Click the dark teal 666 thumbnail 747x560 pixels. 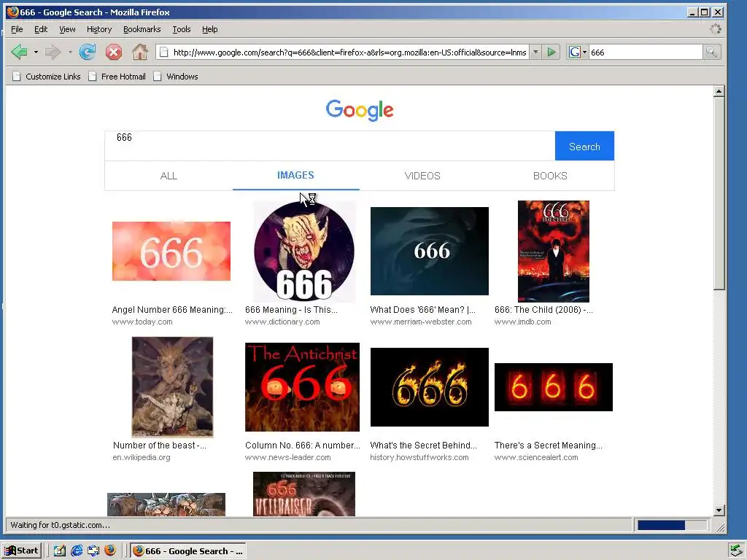point(429,251)
